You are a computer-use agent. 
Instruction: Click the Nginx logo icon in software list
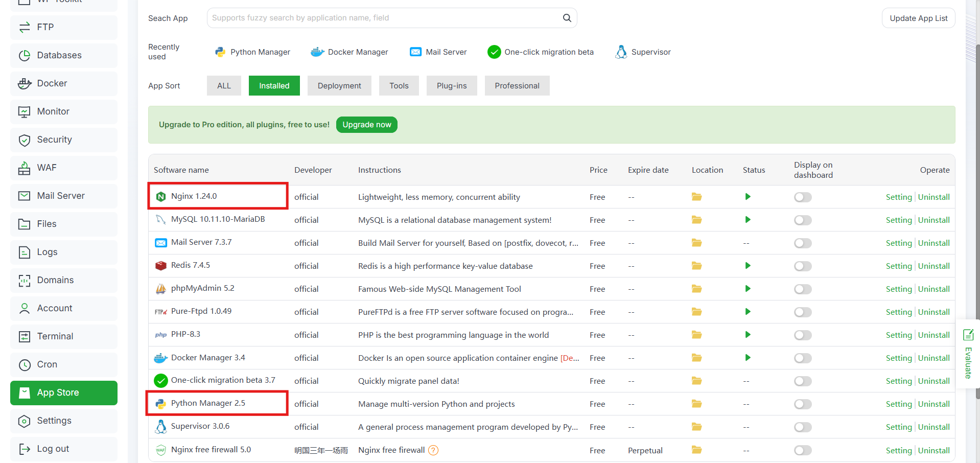[x=160, y=197]
